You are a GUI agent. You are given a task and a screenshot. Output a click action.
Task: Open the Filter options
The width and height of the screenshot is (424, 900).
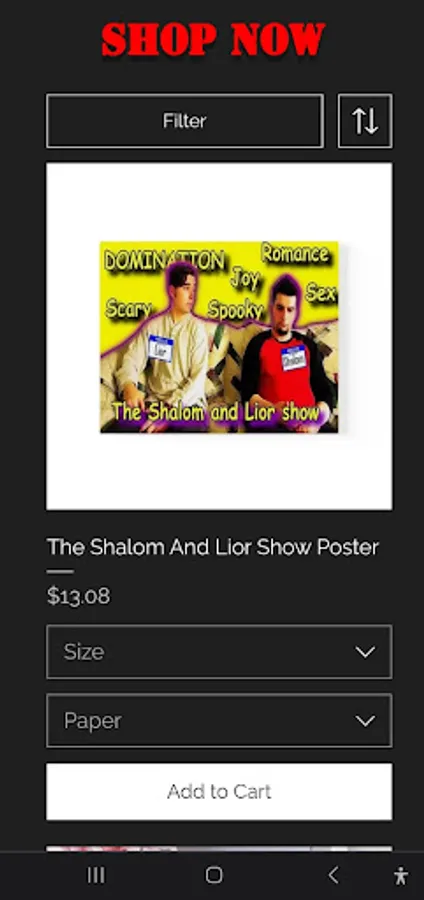click(185, 121)
